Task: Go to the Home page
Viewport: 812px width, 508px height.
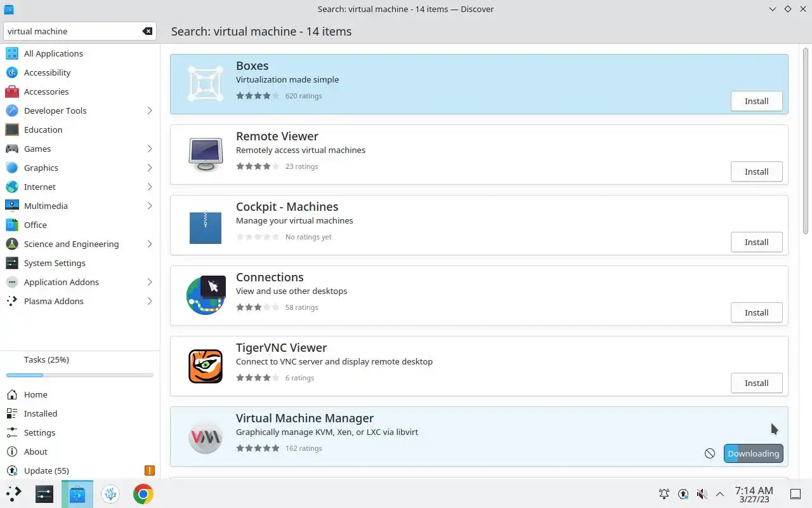Action: click(80, 394)
